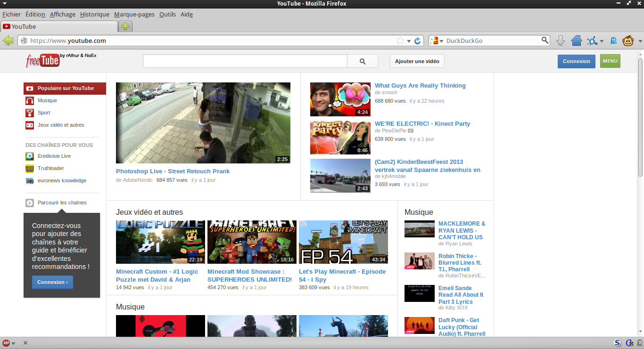The height and width of the screenshot is (349, 644).
Task: Click the Firefox back arrow button
Action: [x=8, y=41]
